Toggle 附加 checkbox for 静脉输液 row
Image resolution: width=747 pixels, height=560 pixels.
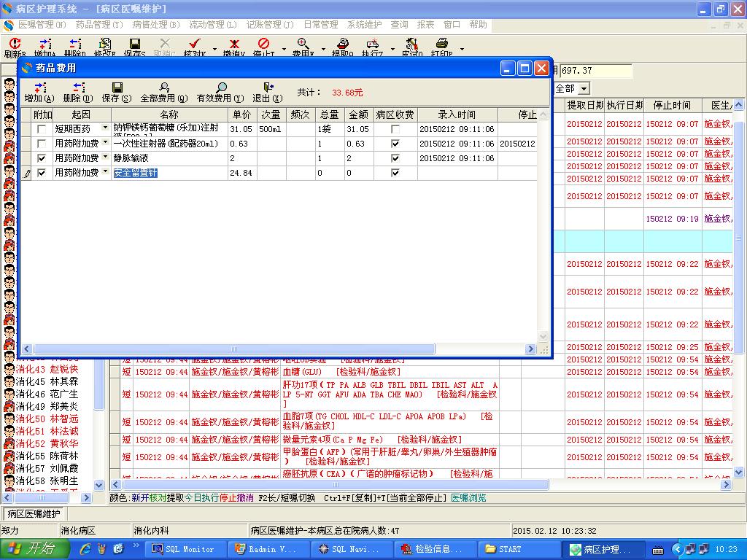coord(42,158)
